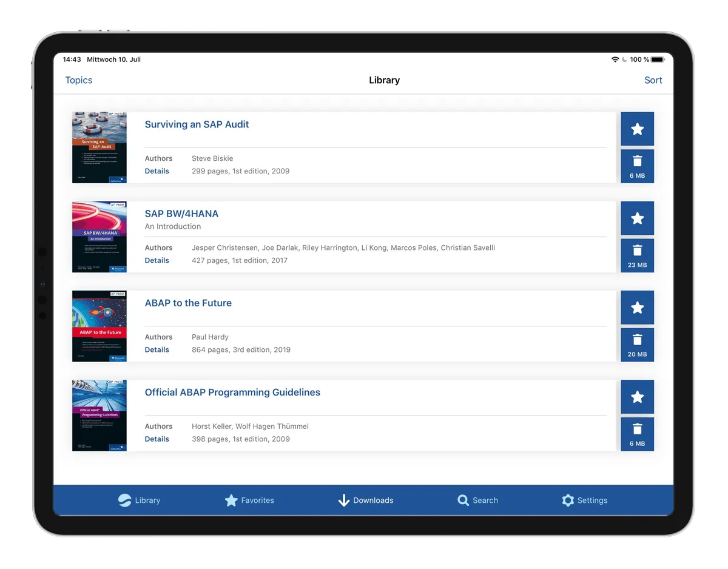Select author name Steve Biskie
The image size is (728, 569).
[212, 158]
